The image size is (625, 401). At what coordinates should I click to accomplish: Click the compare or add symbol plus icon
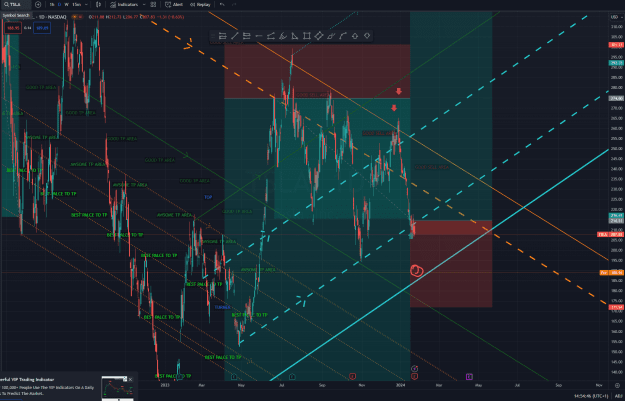tap(38, 4)
